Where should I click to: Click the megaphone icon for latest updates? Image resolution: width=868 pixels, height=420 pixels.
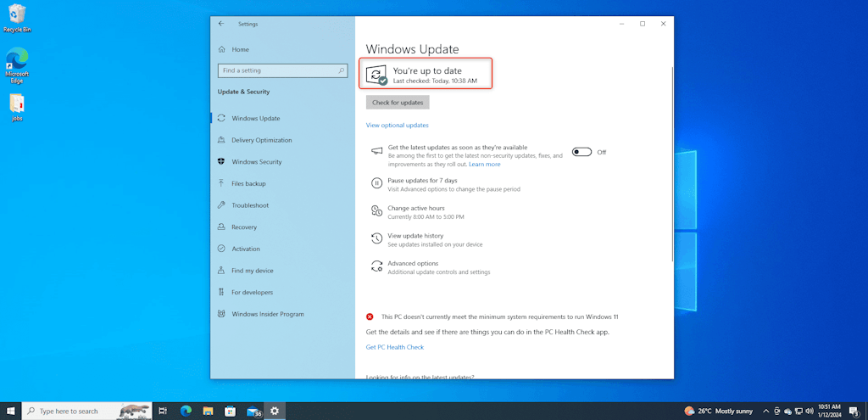pyautogui.click(x=376, y=151)
